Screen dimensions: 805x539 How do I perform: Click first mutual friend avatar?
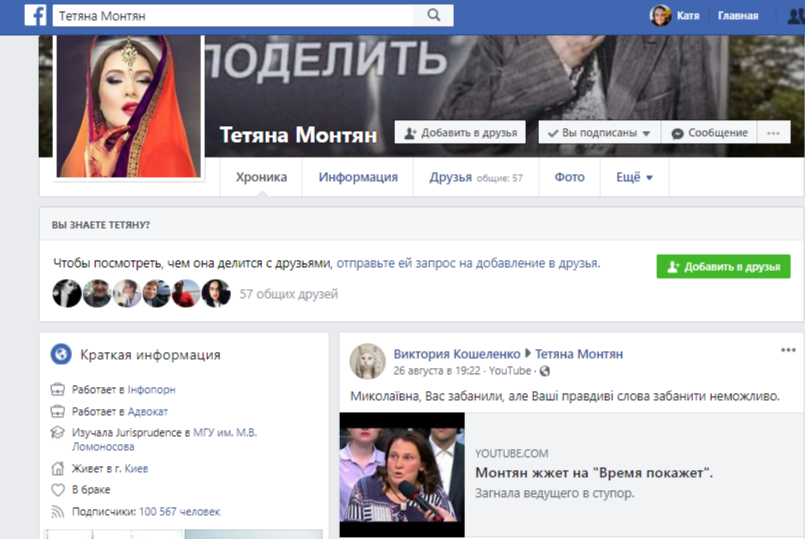tap(67, 293)
